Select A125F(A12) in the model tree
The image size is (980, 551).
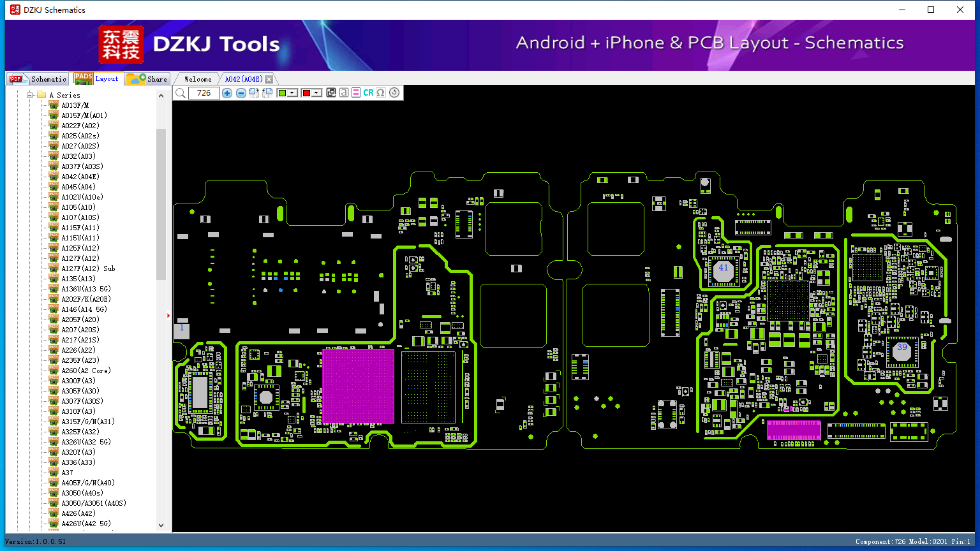click(80, 248)
